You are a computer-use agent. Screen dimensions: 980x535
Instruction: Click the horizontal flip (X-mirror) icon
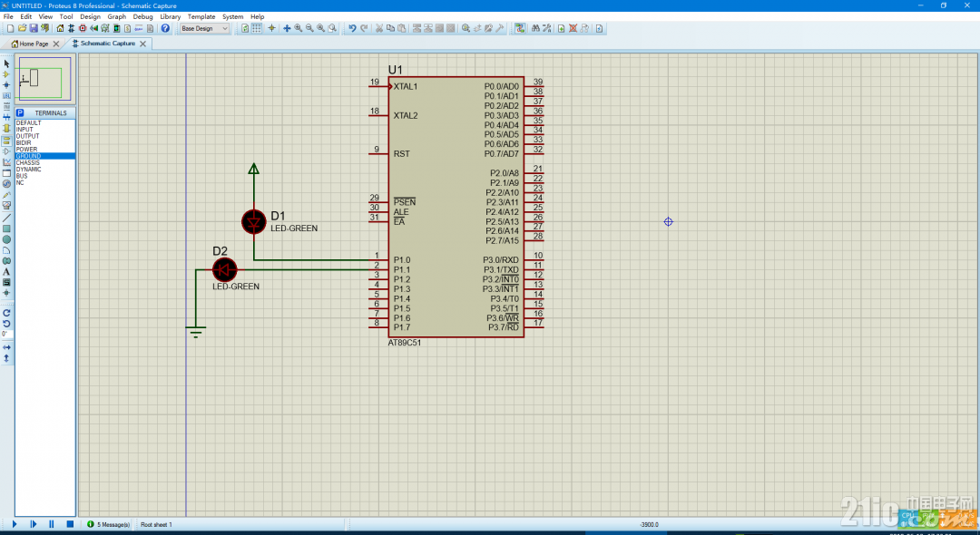click(x=7, y=347)
